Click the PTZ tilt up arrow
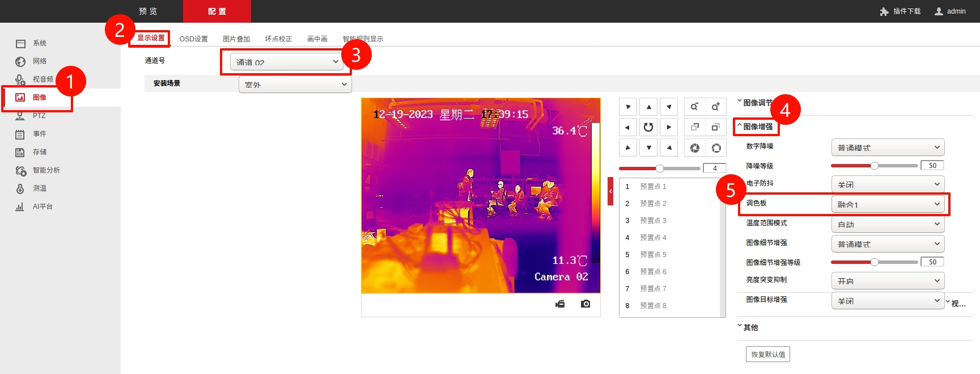 [648, 107]
